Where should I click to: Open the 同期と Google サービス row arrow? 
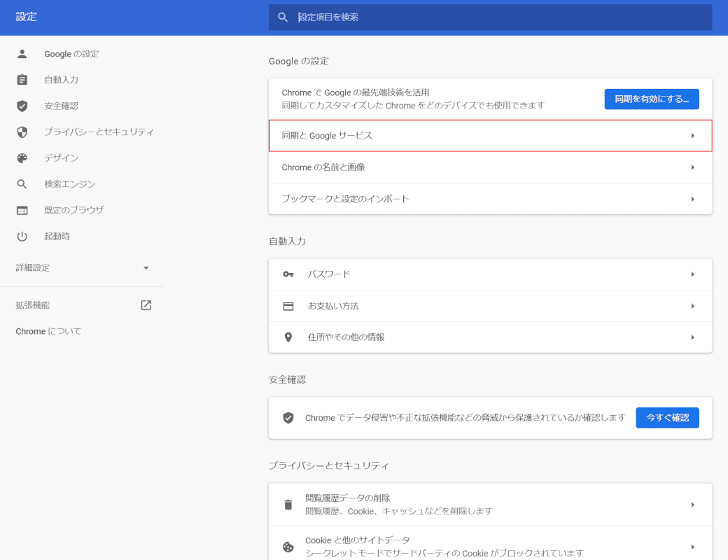coord(692,136)
